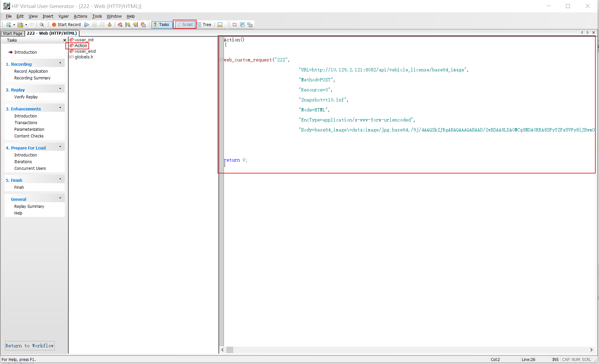Click the Create Load Scenario arrows icon
Image resolution: width=599 pixels, height=364 pixels.
(235, 25)
